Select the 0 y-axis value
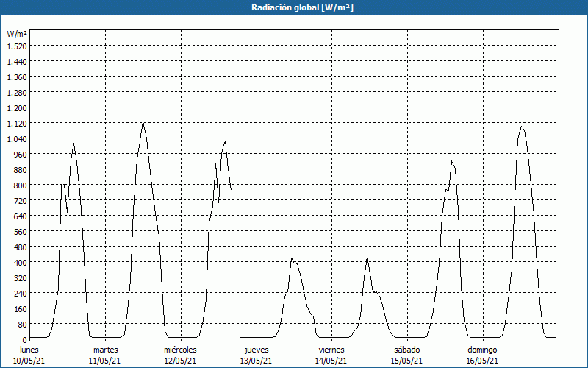Viewport: 588px width, 368px height. [x=25, y=340]
